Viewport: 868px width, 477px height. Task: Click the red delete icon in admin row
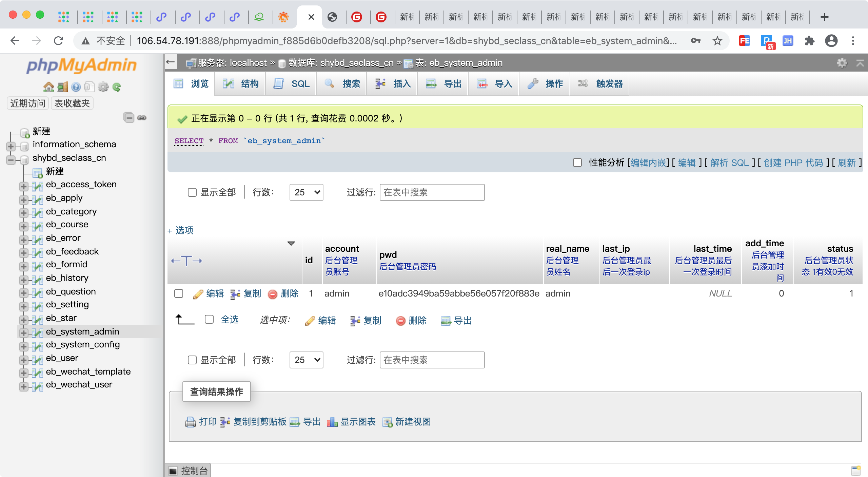tap(272, 294)
